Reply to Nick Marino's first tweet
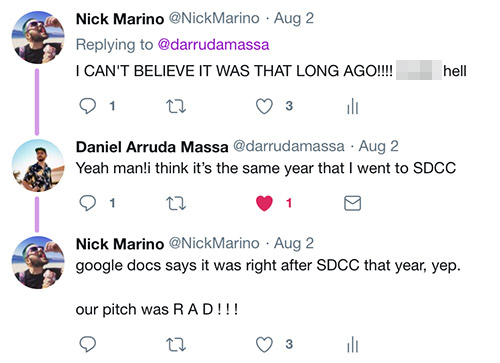Viewport: 500px width, 363px height. tap(88, 106)
